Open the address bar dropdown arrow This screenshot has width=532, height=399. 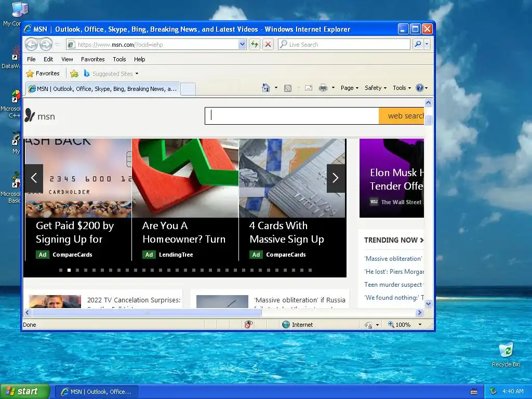click(242, 45)
